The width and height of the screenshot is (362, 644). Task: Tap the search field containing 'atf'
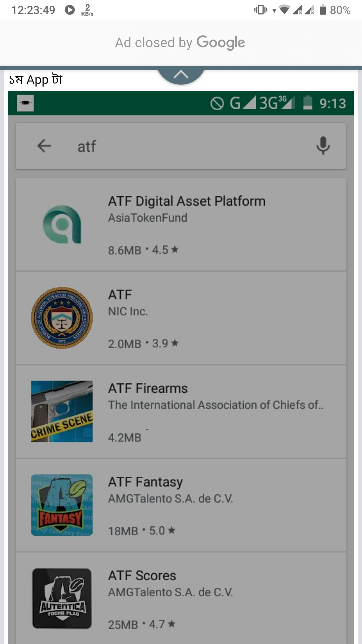(x=188, y=146)
